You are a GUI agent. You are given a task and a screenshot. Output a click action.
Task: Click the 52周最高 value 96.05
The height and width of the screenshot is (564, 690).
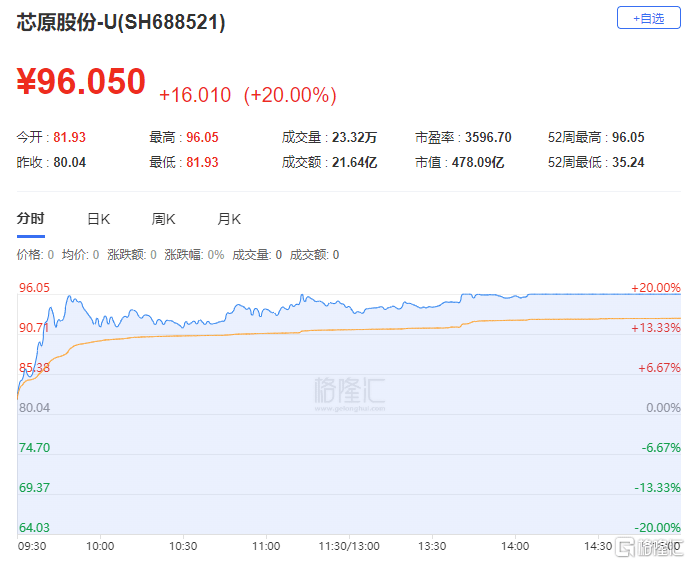pyautogui.click(x=628, y=137)
